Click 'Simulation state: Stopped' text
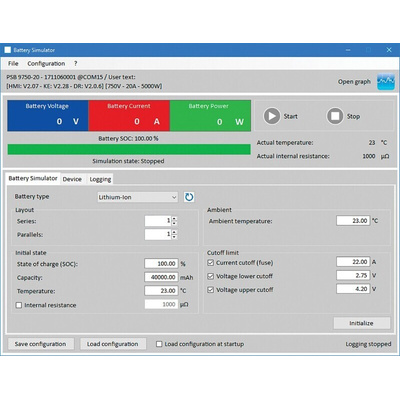400x400 pixels. click(128, 161)
